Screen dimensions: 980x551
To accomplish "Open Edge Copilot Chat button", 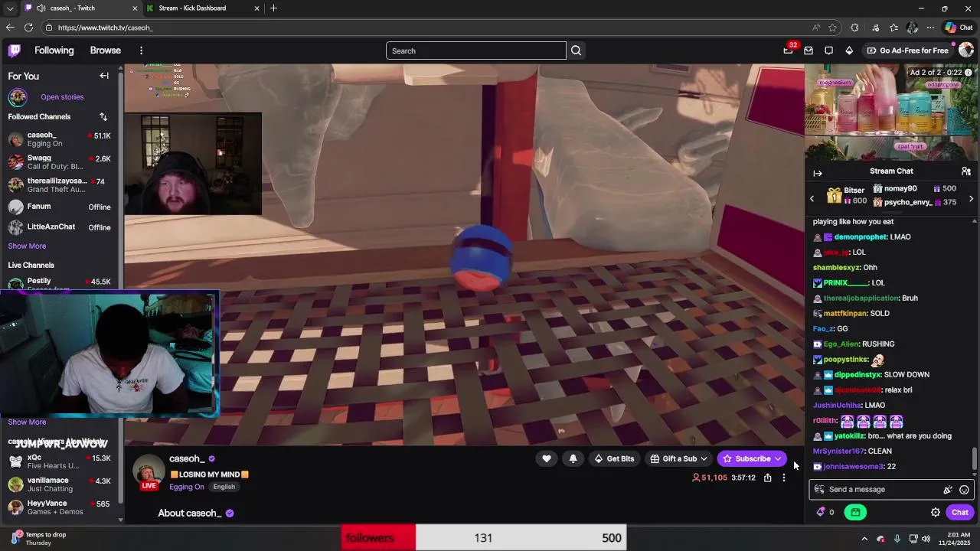I will [x=959, y=28].
